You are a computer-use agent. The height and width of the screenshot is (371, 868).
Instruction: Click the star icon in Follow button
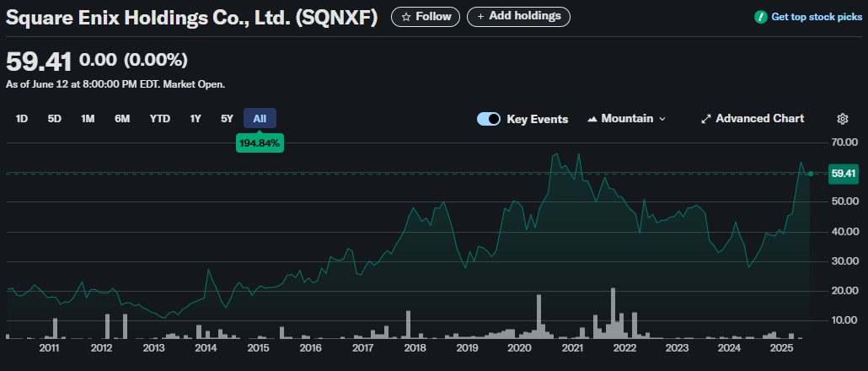point(406,17)
